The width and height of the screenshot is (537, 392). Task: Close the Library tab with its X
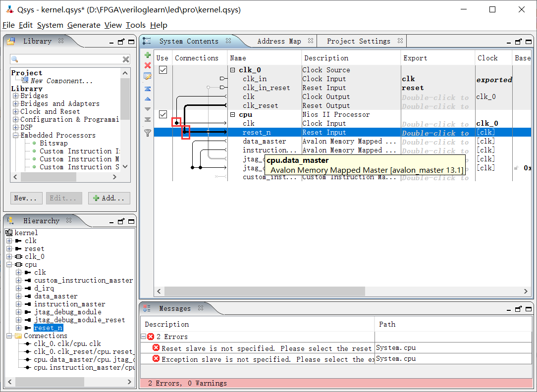coord(61,41)
